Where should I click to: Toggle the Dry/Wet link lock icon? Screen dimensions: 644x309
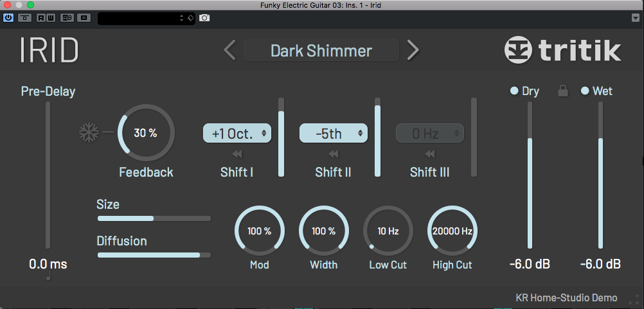point(563,91)
